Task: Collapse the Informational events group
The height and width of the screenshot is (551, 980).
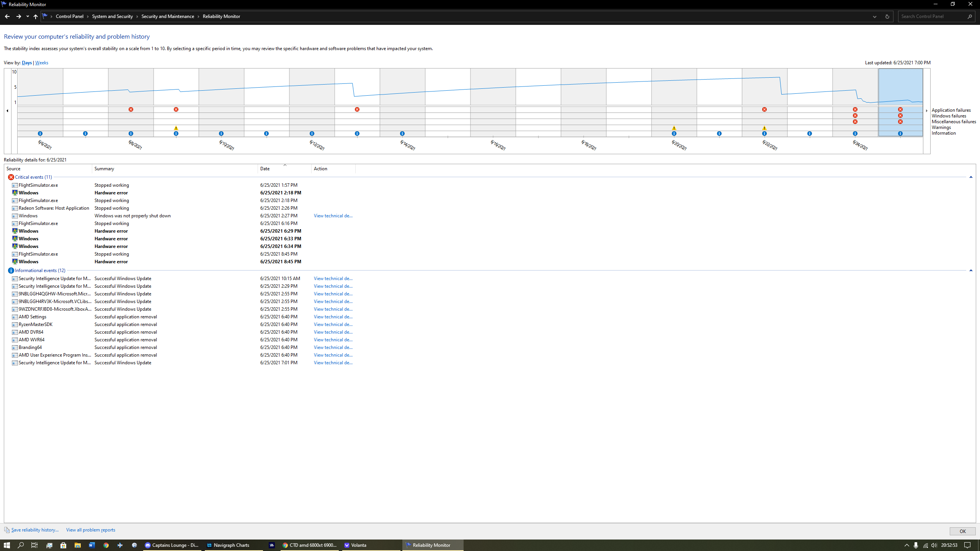Action: (971, 271)
